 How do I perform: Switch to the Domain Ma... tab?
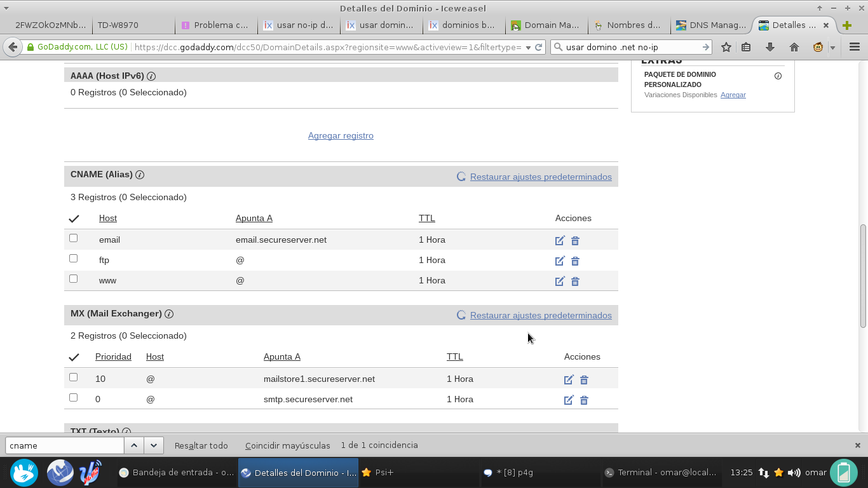click(x=546, y=25)
